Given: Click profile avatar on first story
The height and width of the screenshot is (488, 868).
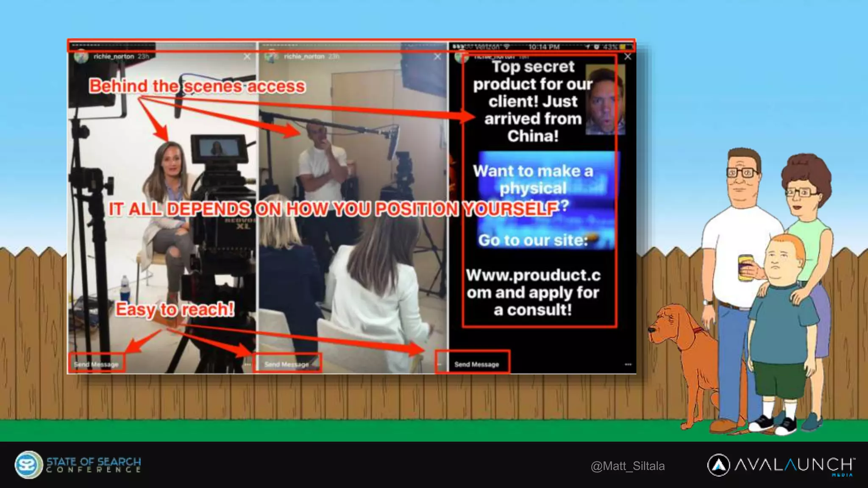Looking at the screenshot, I should click(81, 56).
